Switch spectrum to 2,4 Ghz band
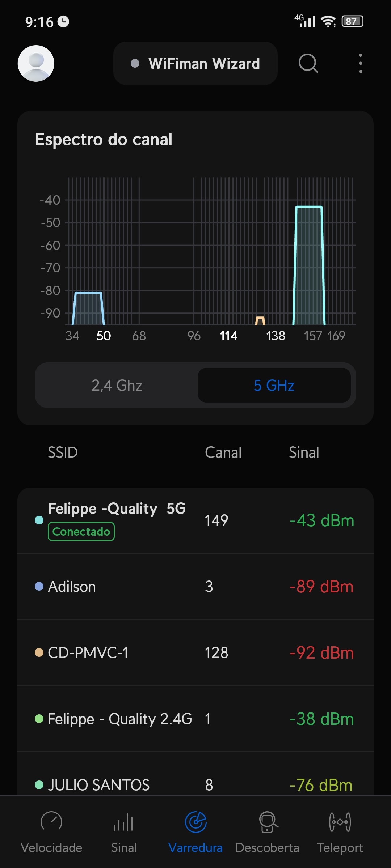391x868 pixels. (117, 386)
